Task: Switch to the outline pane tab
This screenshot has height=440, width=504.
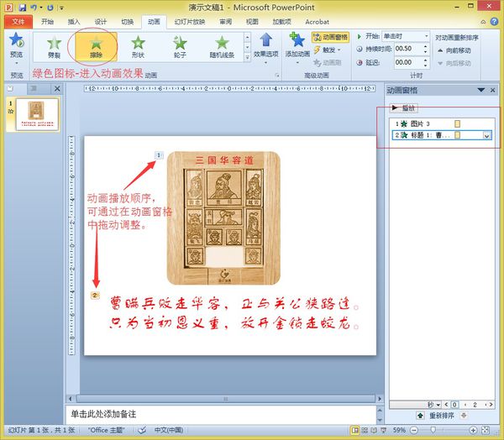Action: pyautogui.click(x=34, y=88)
